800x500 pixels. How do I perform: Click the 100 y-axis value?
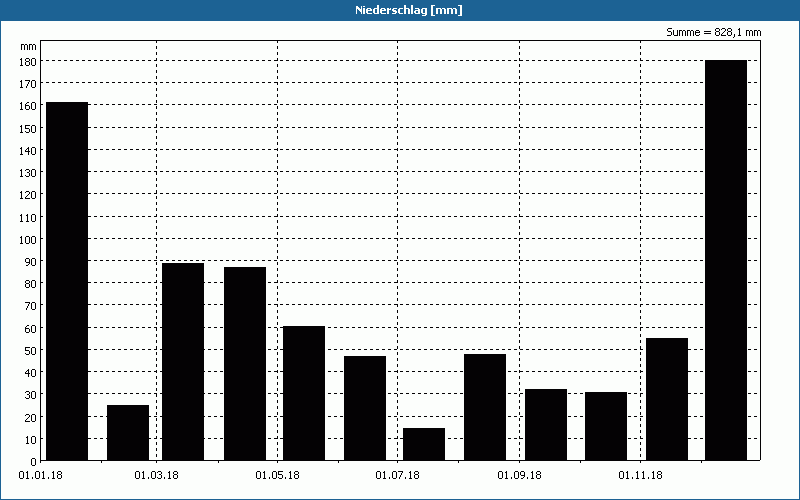click(28, 239)
